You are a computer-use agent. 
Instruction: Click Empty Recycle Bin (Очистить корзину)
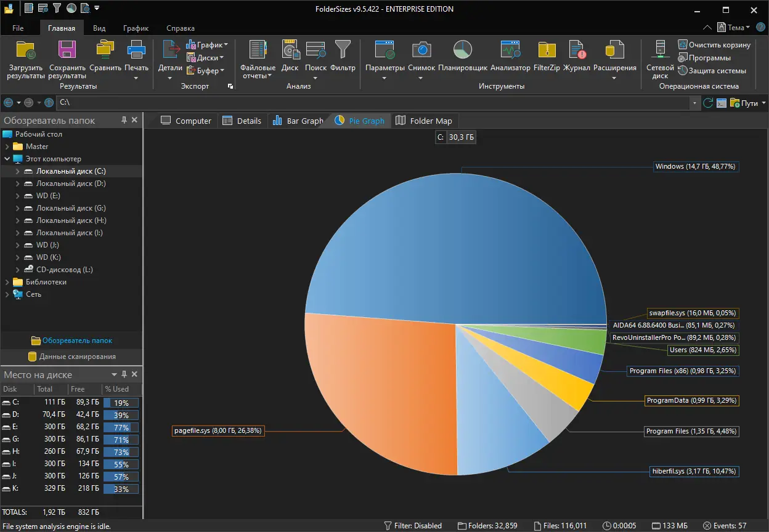[714, 45]
